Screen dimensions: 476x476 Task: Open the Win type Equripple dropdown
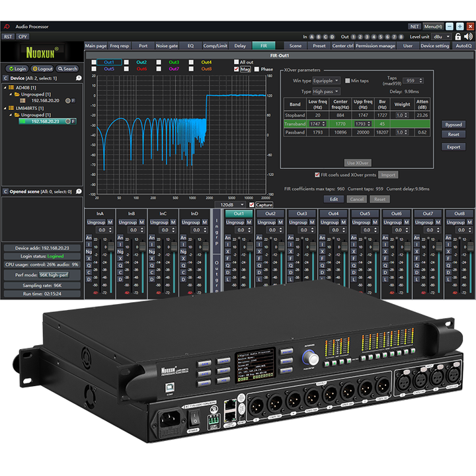point(327,80)
